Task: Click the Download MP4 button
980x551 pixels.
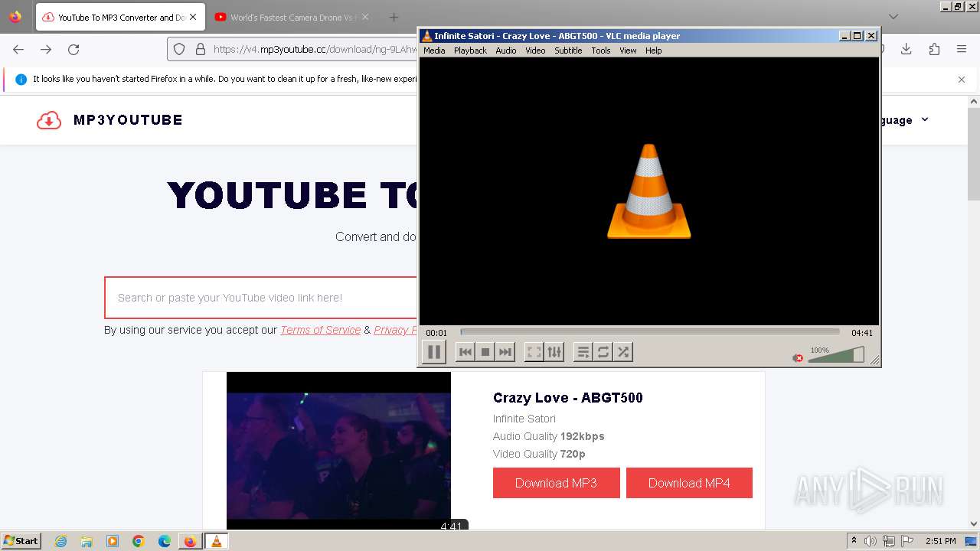Action: pos(689,483)
